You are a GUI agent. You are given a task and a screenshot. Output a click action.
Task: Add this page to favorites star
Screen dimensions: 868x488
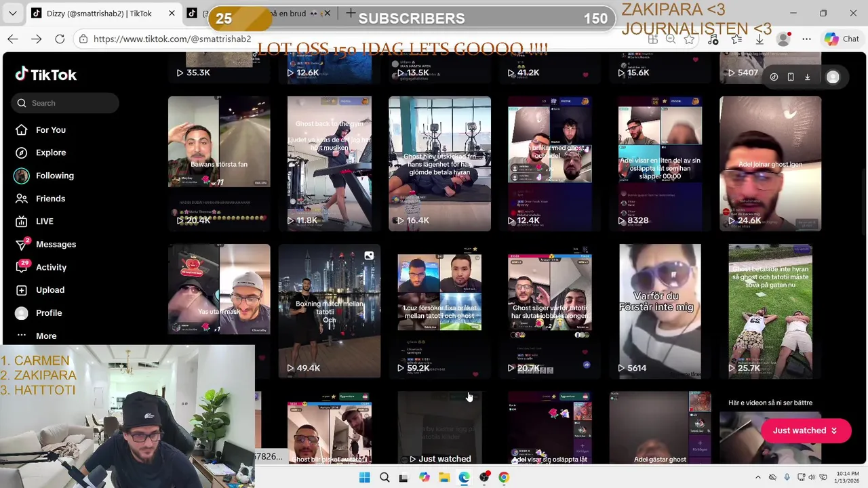(x=689, y=39)
